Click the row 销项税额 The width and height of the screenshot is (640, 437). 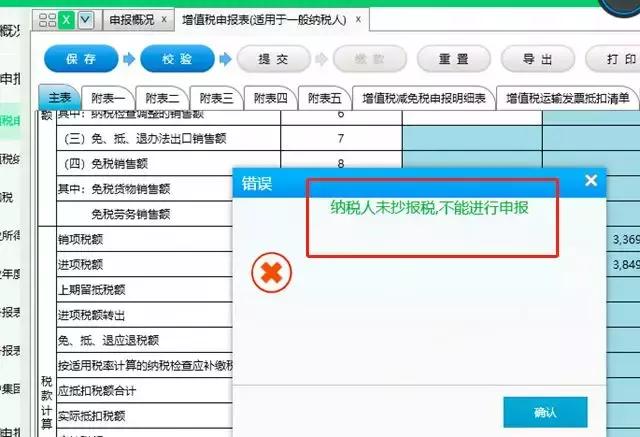144,239
